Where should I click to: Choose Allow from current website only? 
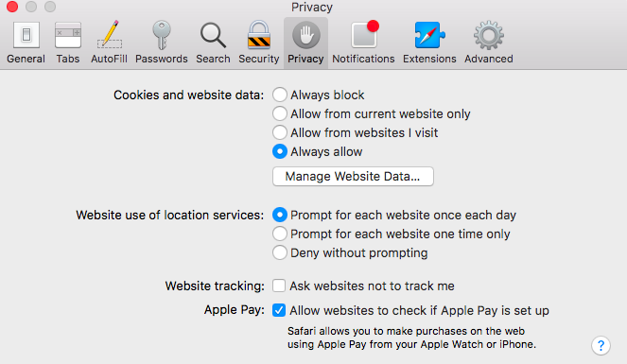(280, 113)
